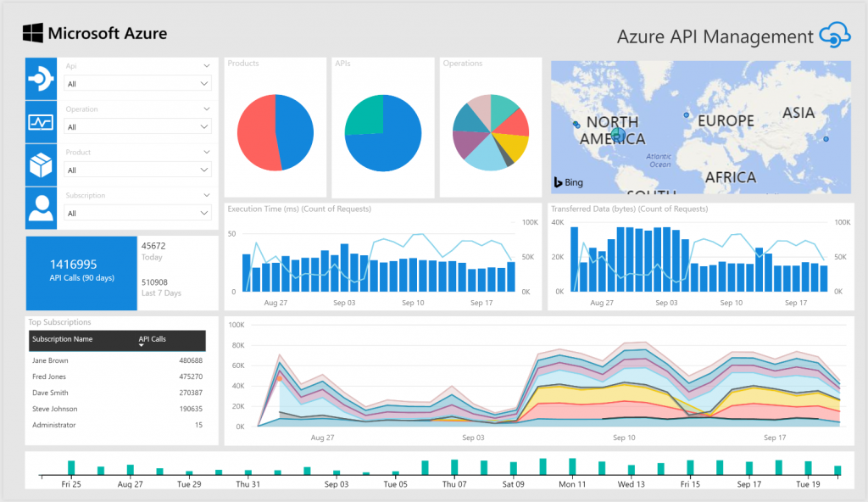Select the Jane Brown subscription row
The image size is (868, 502).
[x=117, y=360]
